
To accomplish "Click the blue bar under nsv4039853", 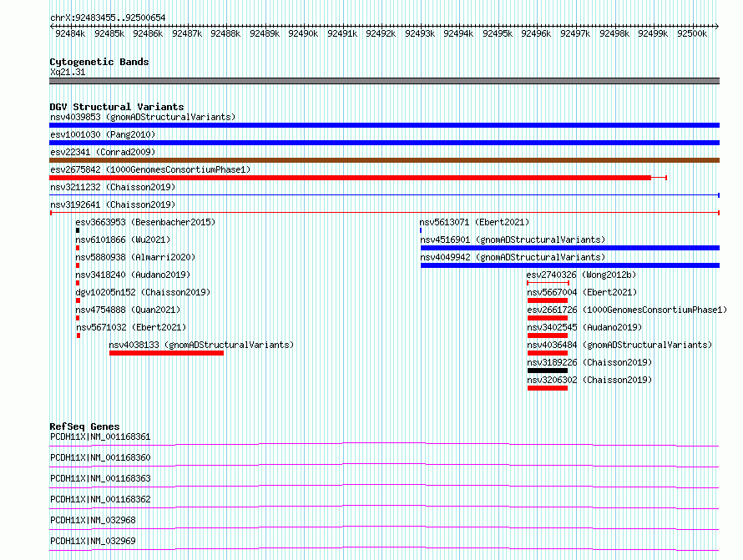I will click(x=384, y=125).
